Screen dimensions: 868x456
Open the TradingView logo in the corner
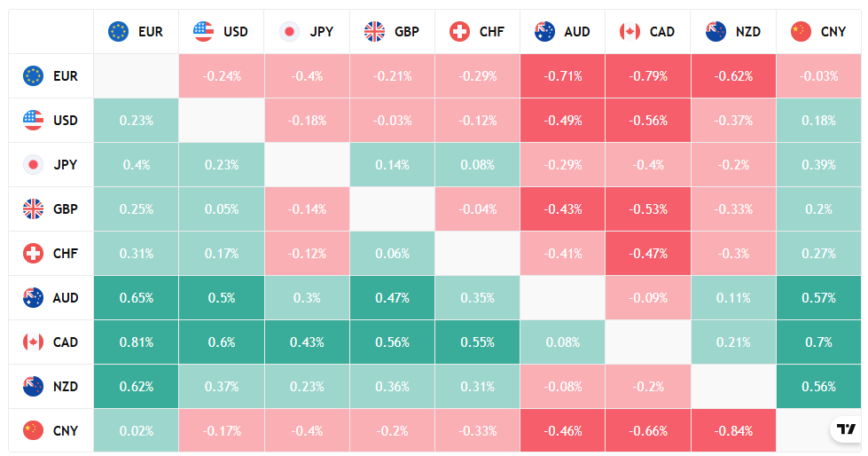coord(846,429)
